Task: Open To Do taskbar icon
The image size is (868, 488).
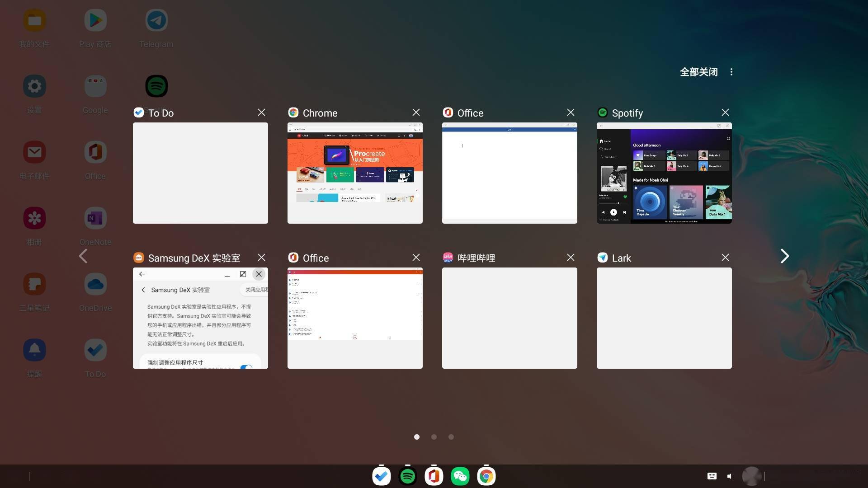Action: pos(381,476)
